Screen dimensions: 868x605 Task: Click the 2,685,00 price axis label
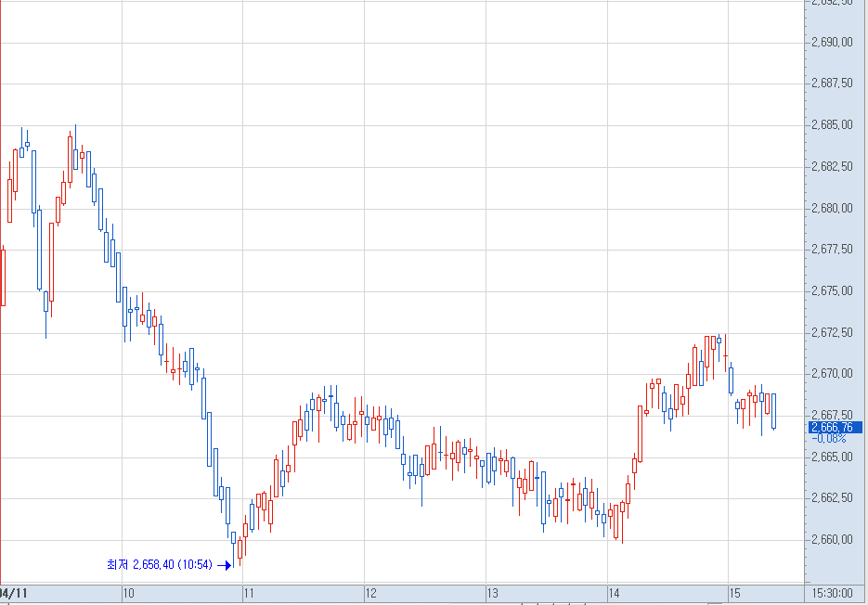(x=832, y=124)
